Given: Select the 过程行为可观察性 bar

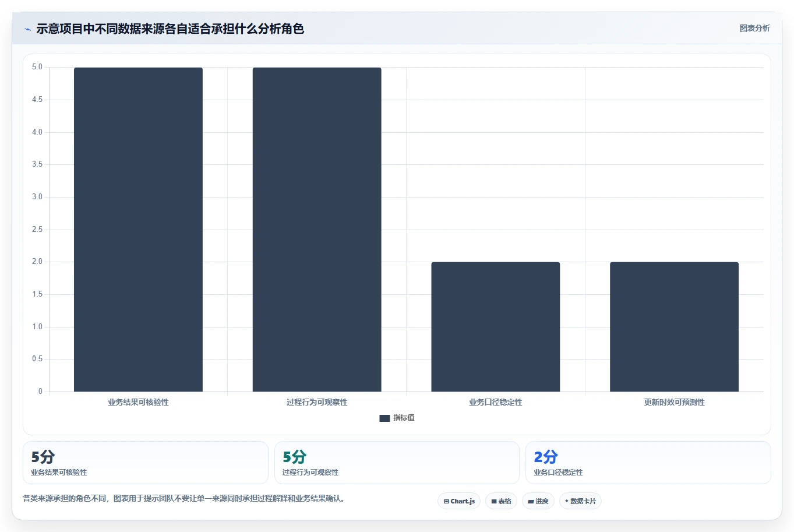Looking at the screenshot, I should tap(317, 230).
